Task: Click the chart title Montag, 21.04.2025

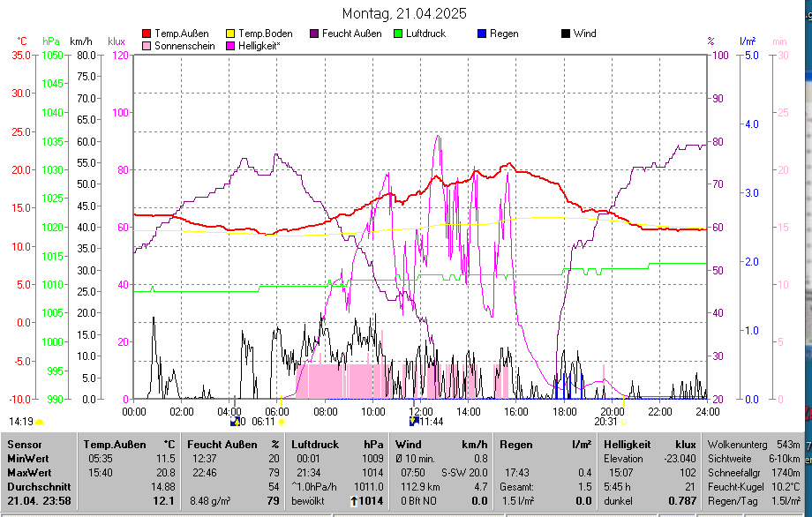Action: coord(404,13)
